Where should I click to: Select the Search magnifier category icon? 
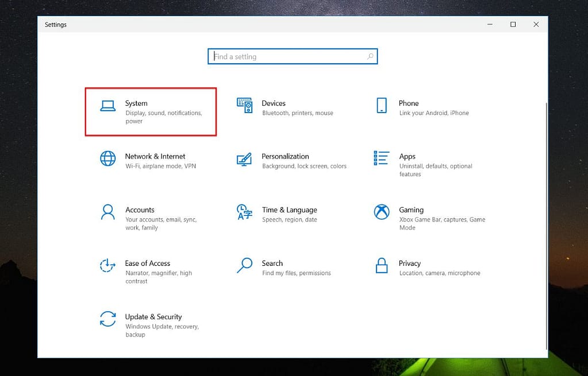(244, 265)
